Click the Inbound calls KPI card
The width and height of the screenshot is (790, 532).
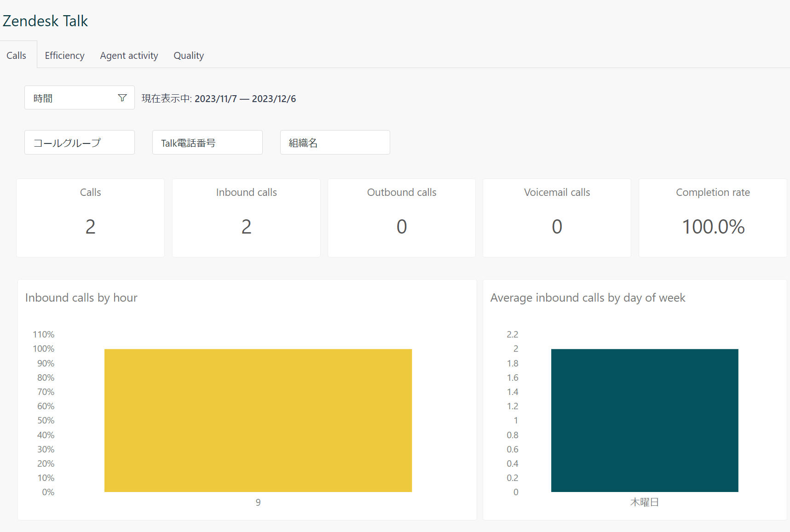pos(246,218)
